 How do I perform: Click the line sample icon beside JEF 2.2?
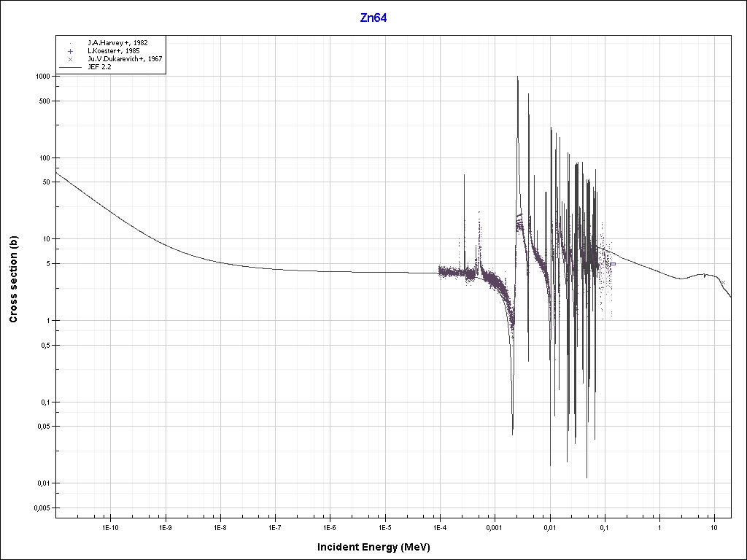(70, 67)
